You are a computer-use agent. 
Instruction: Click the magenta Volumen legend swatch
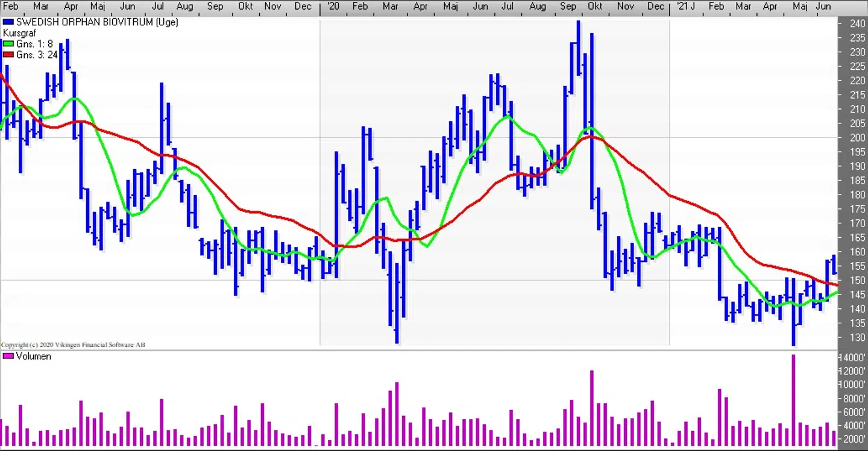(x=8, y=356)
